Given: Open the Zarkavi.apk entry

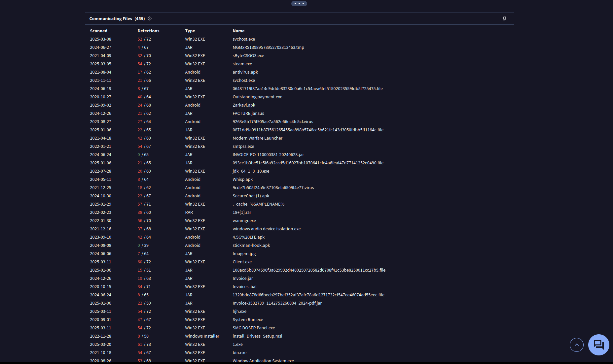Looking at the screenshot, I should click(x=244, y=105).
